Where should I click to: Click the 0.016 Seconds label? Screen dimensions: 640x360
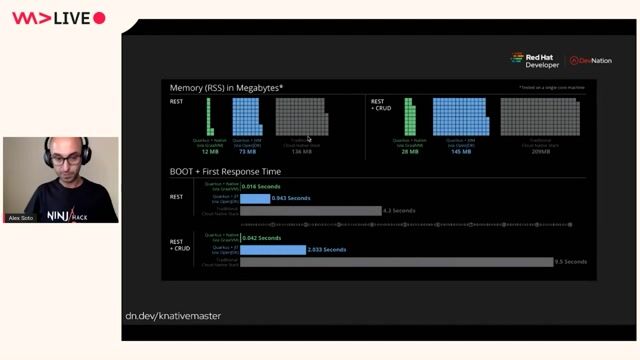click(261, 187)
